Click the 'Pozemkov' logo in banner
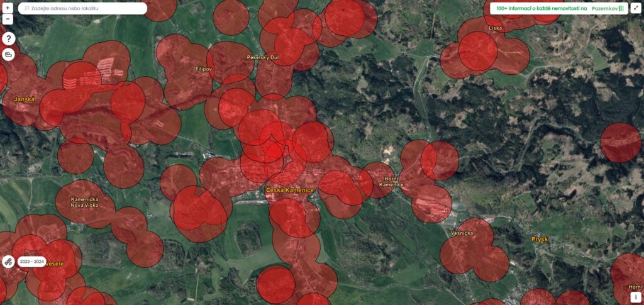 tap(608, 8)
